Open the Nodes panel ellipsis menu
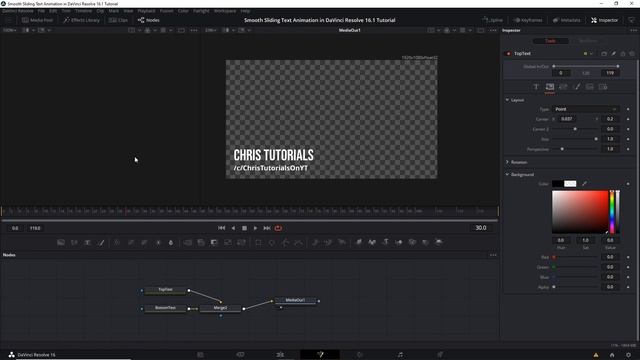Image resolution: width=640 pixels, height=360 pixels. pos(493,255)
